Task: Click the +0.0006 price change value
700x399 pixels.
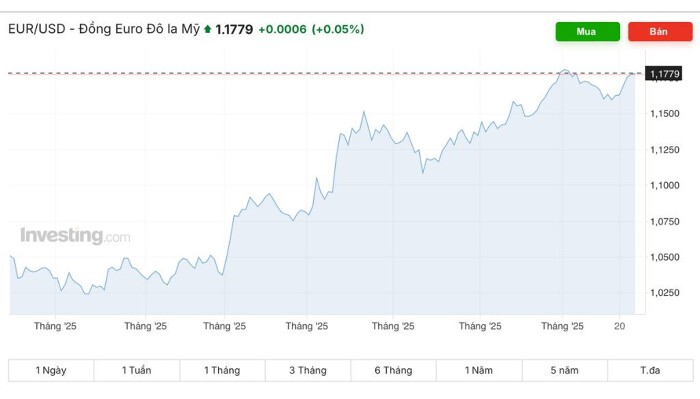Action: click(282, 29)
